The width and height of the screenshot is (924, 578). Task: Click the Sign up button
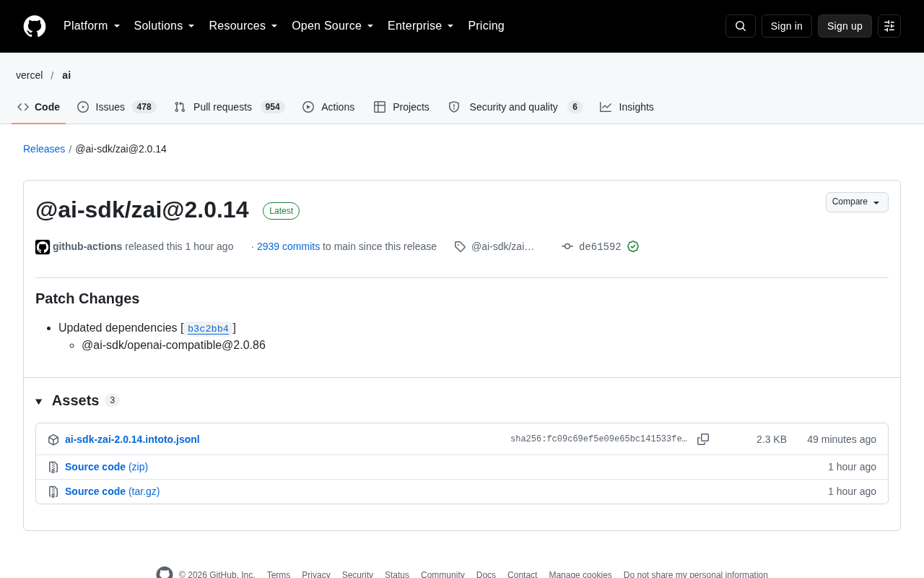tap(845, 26)
